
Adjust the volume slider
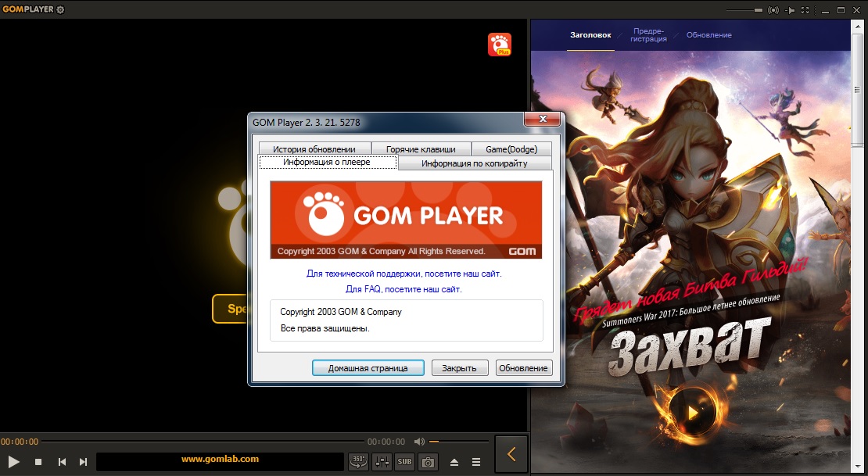459,442
